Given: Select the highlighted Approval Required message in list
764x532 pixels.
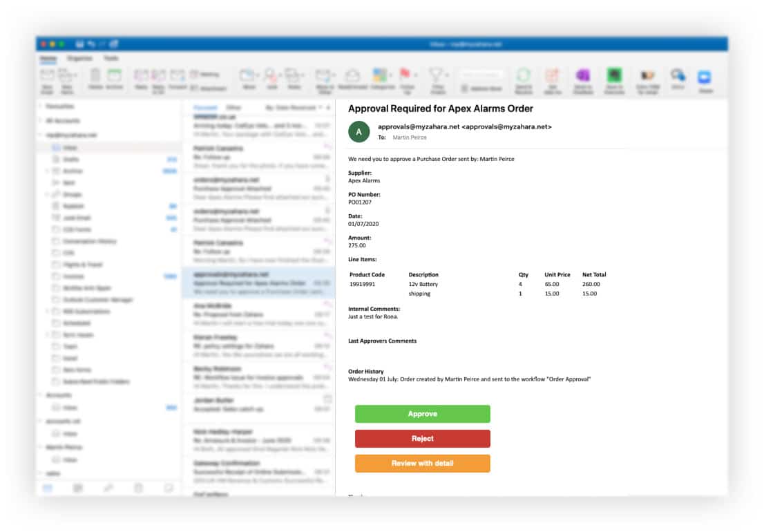Looking at the screenshot, I should [x=259, y=283].
